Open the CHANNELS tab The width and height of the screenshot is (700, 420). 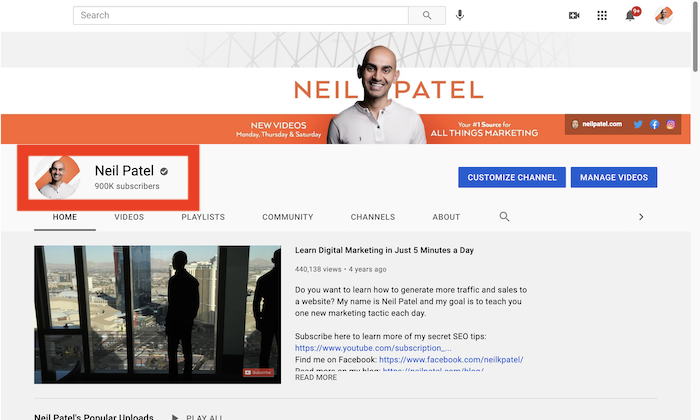click(373, 217)
